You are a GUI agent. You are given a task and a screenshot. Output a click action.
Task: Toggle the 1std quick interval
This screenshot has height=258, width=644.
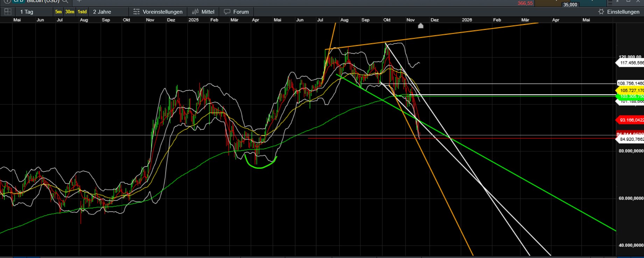[82, 12]
